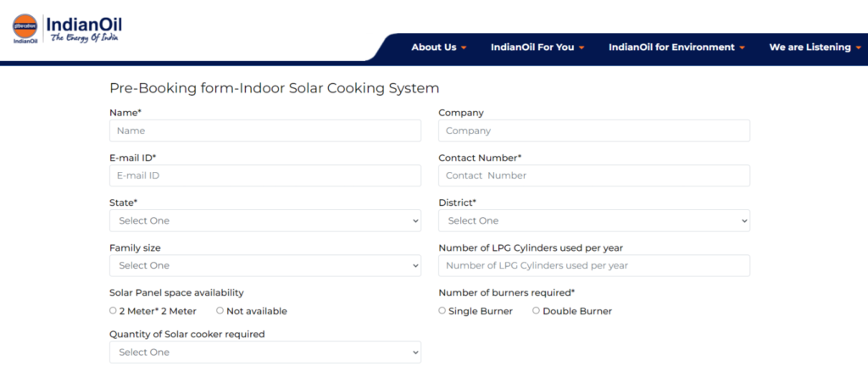Choose Not available for solar panel space

click(220, 311)
